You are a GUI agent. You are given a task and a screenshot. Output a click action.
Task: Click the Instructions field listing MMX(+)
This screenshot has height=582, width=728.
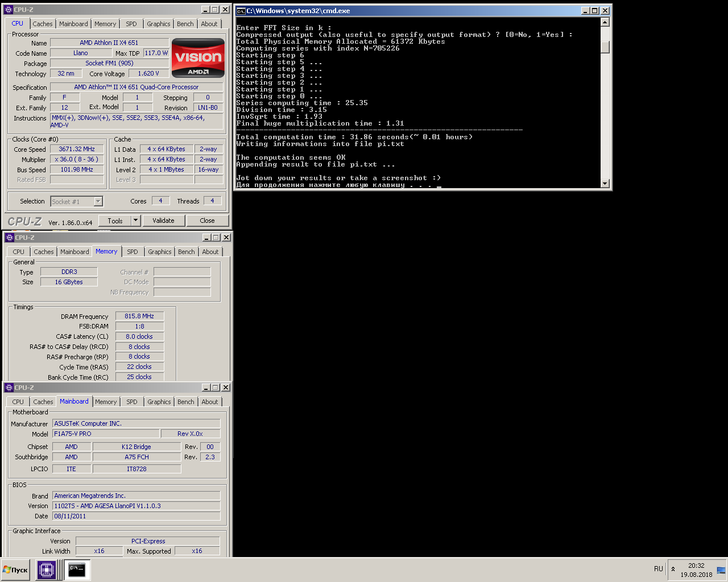point(136,121)
